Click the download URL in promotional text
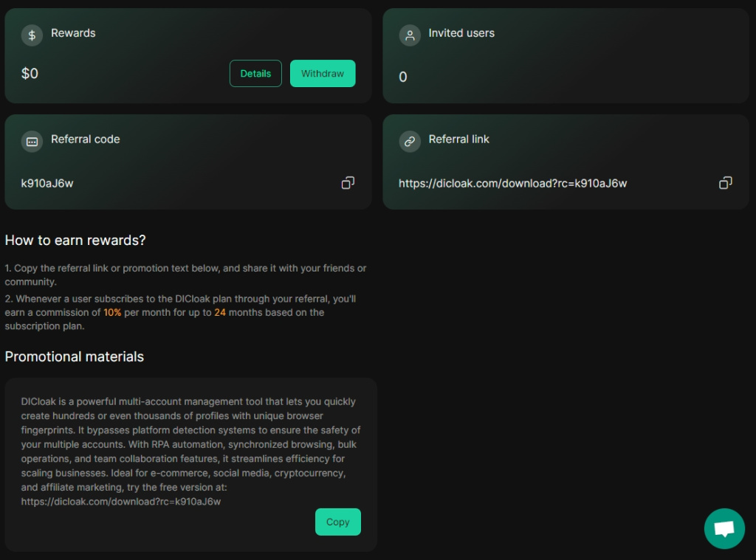 click(x=121, y=502)
